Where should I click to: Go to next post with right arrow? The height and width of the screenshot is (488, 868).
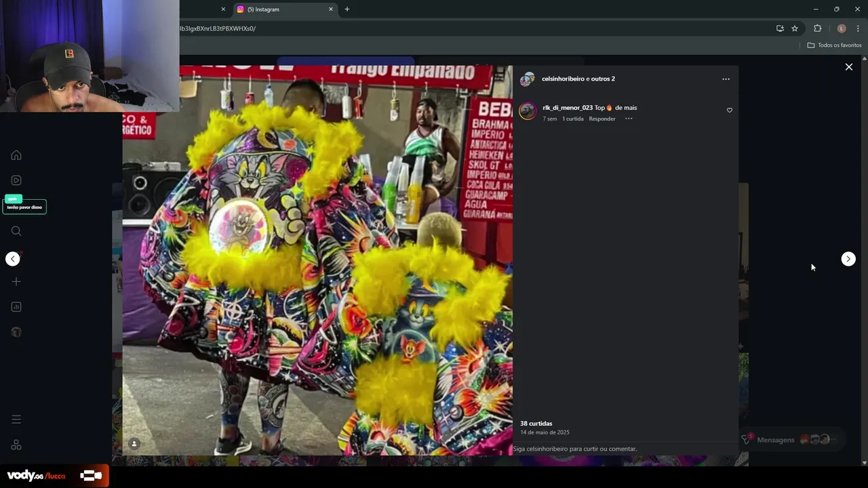tap(848, 259)
